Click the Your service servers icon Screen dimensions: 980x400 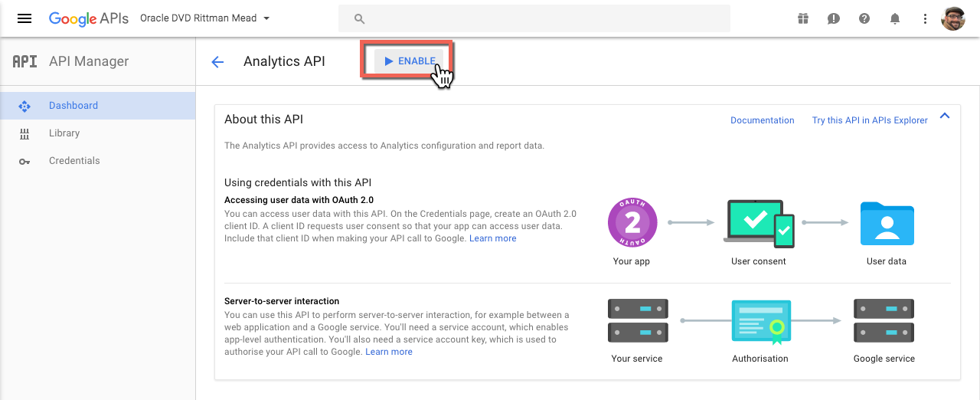tap(638, 320)
